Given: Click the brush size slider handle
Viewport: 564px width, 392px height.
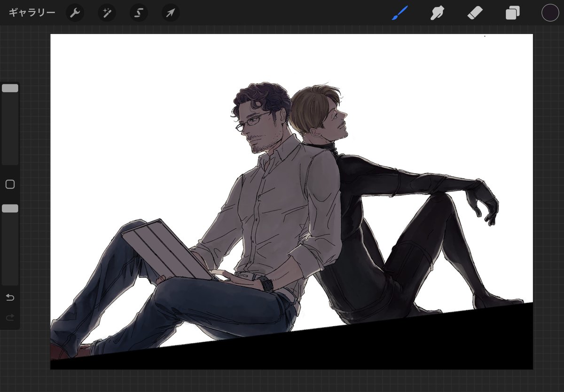Looking at the screenshot, I should coord(10,88).
